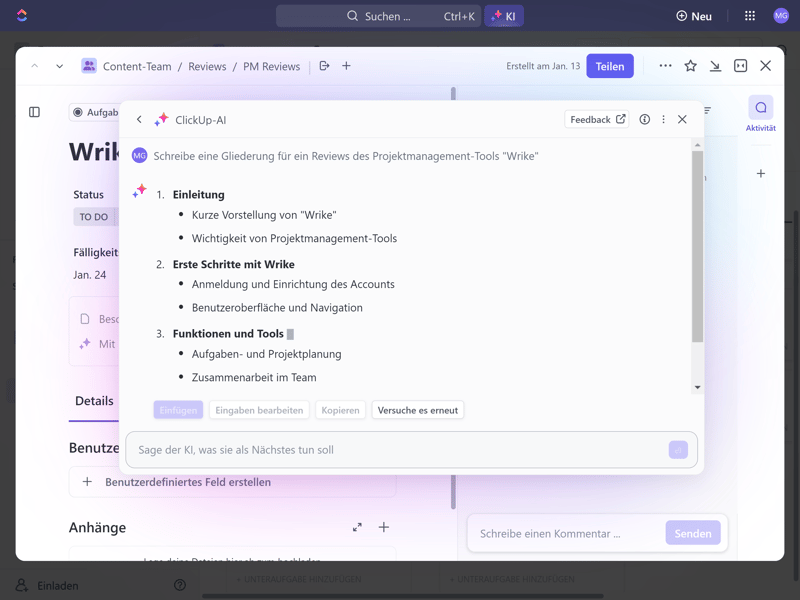Click the ClickUp logo in top bar
Image resolution: width=800 pixels, height=600 pixels.
coord(22,16)
